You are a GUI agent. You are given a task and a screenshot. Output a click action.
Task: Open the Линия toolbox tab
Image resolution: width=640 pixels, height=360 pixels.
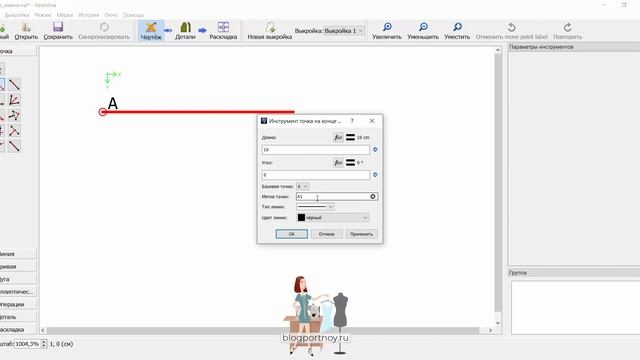18,254
